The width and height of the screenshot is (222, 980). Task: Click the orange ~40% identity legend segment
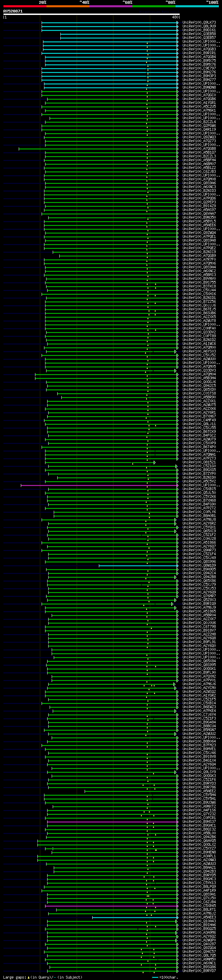point(68,7)
